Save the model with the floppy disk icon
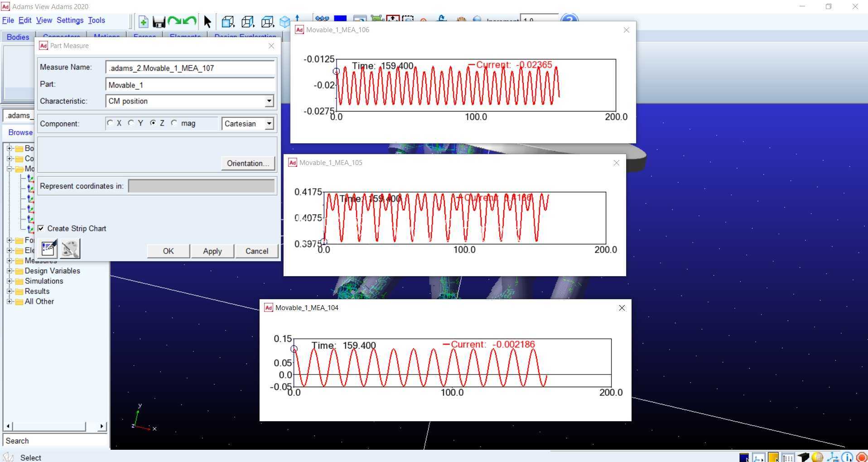This screenshot has height=462, width=868. coord(159,22)
